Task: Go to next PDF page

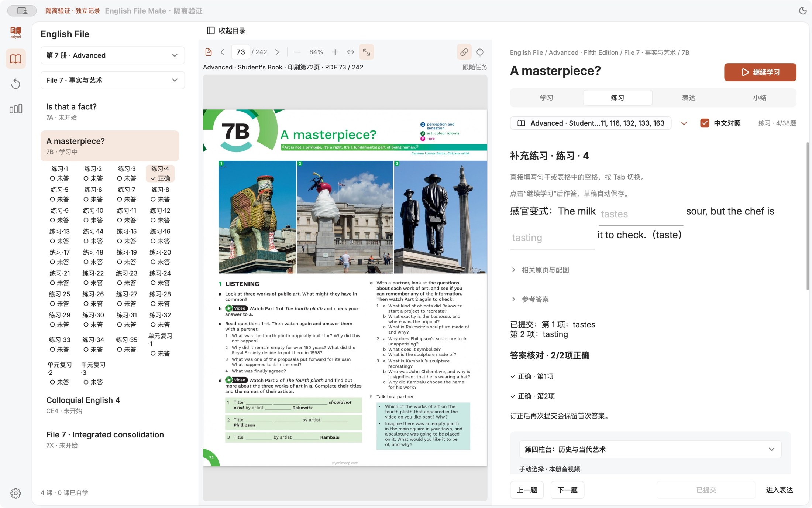Action: point(277,52)
